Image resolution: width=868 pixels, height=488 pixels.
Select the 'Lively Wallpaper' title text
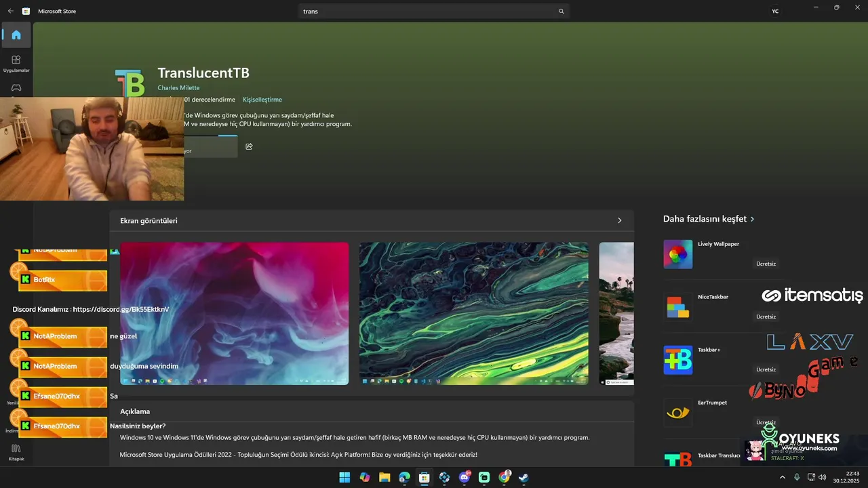click(718, 244)
